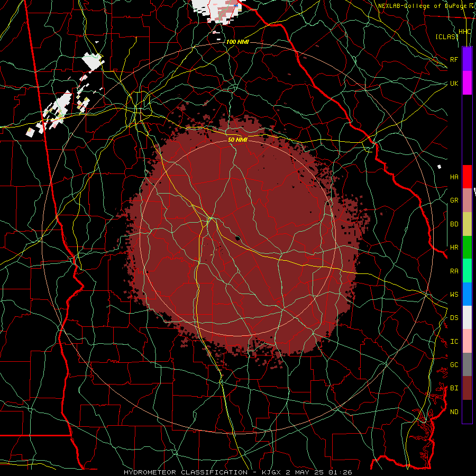
Task: Click the gray GC legend swatch
Action: coord(467,364)
